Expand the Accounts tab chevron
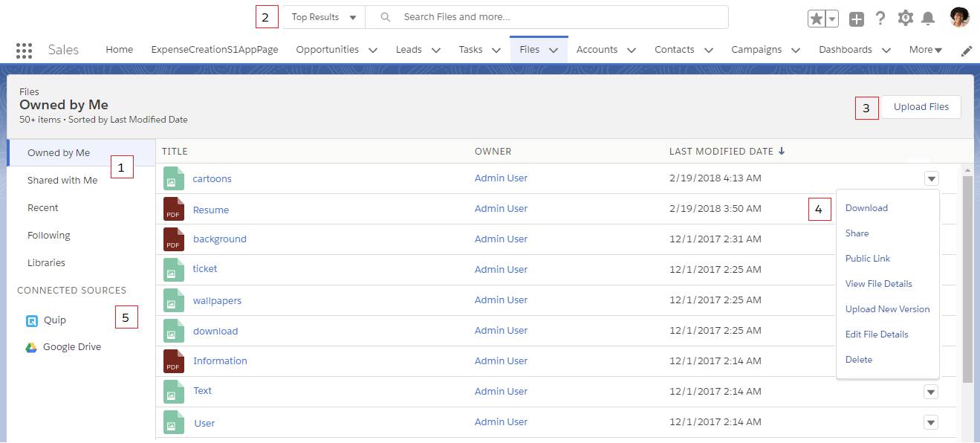The height and width of the screenshot is (443, 980). coord(631,51)
